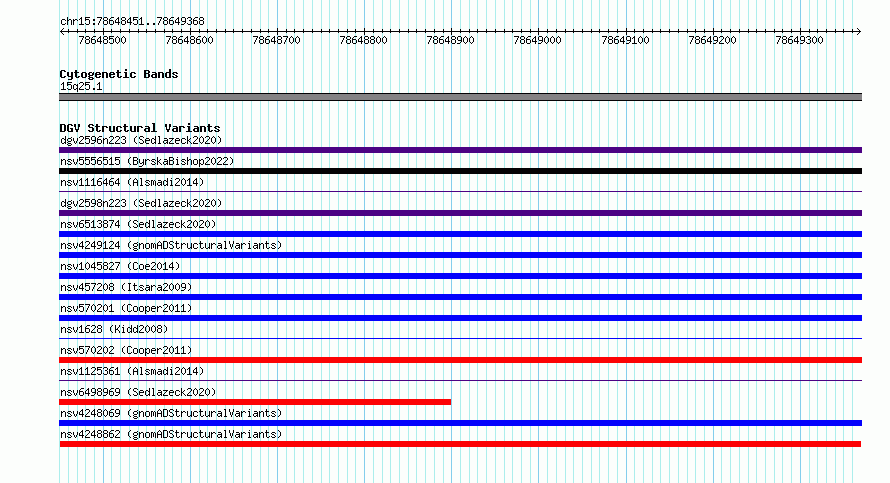Screen dimensions: 890x483
Task: Click ruler position 78648600
Action: 190,40
